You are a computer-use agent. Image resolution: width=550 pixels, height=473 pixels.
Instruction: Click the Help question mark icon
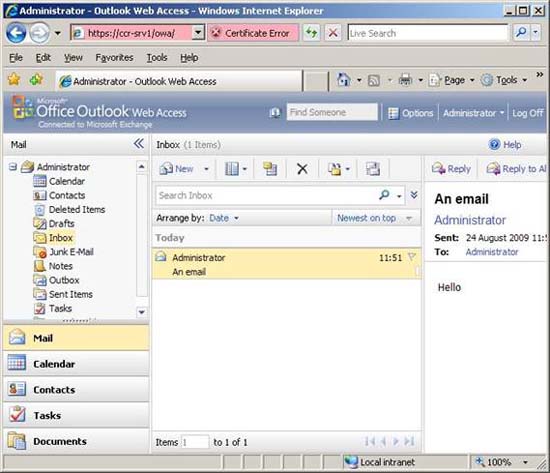[494, 144]
